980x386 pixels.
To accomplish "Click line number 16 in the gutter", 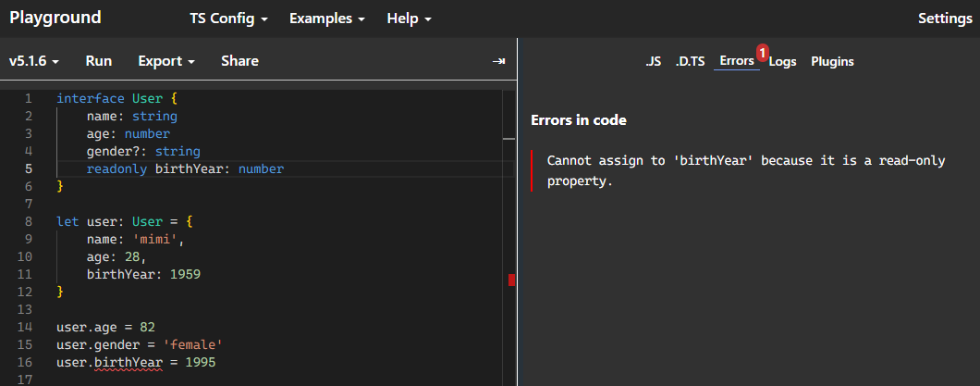I will 25,362.
